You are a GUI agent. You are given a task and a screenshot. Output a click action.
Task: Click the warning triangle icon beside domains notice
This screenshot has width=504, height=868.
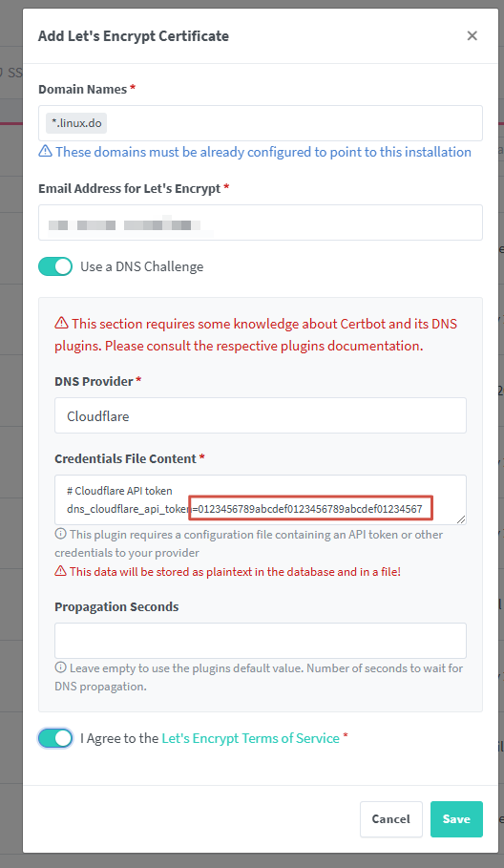[46, 152]
